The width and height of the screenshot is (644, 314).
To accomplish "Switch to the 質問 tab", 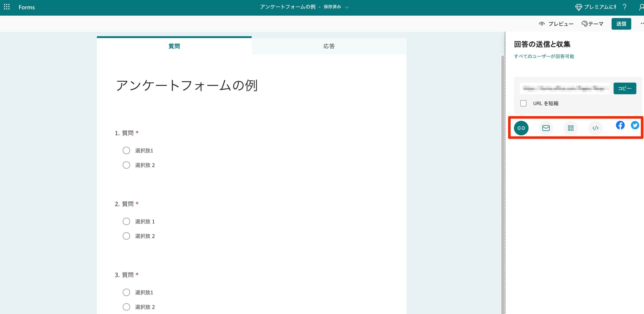I will click(x=174, y=46).
